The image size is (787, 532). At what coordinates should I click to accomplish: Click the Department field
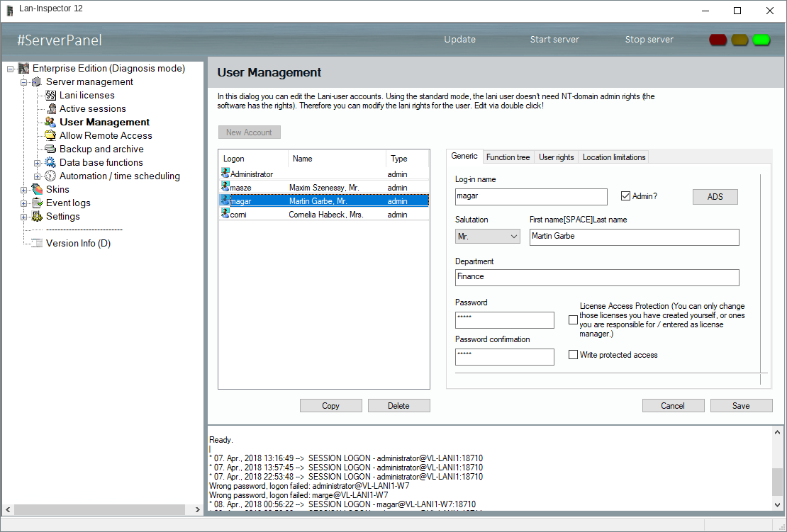point(597,277)
